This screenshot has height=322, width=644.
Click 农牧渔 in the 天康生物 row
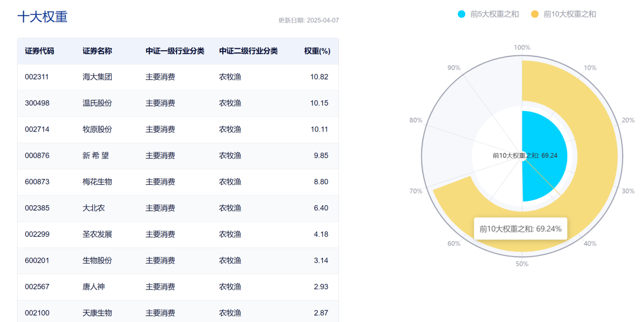point(230,313)
